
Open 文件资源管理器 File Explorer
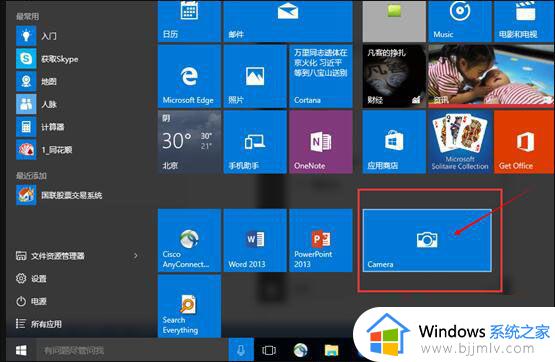point(50,256)
